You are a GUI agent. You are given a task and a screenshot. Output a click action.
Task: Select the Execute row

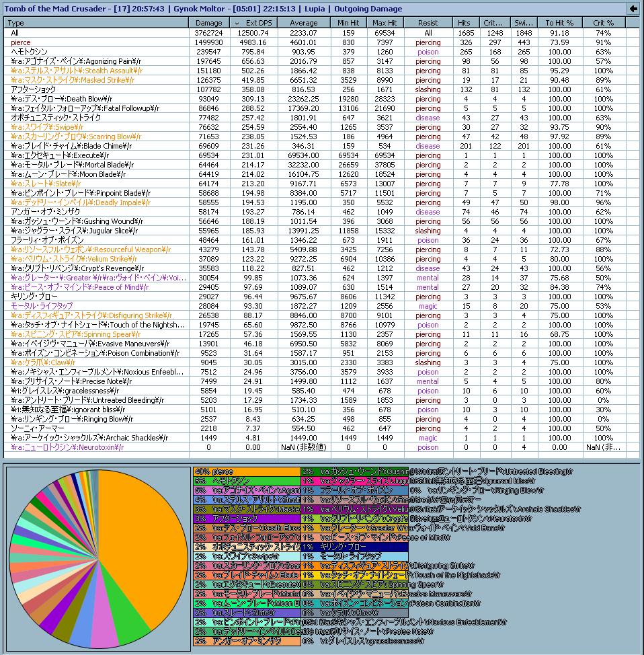pyautogui.click(x=321, y=155)
